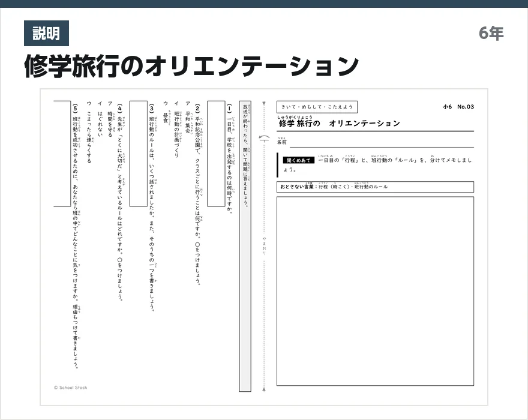Click the answer box for question (3)
The width and height of the screenshot is (528, 420).
139,153
